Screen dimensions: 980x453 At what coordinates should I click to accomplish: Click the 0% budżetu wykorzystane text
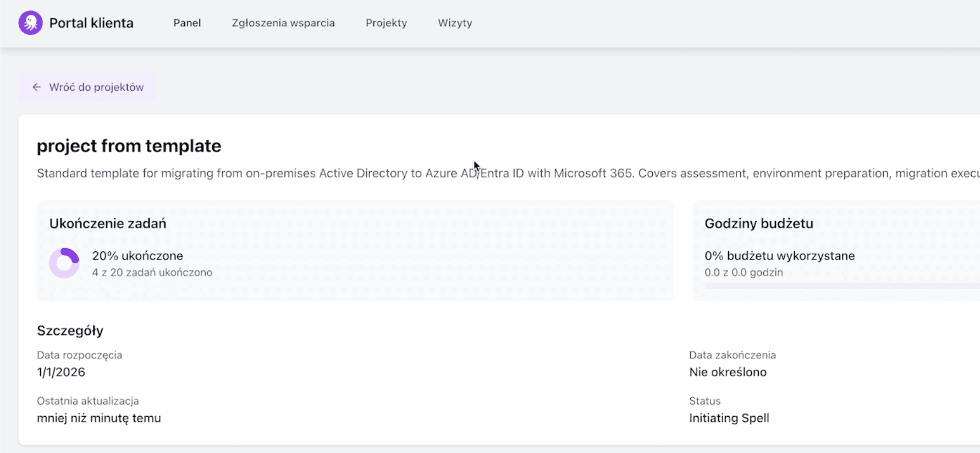point(779,256)
